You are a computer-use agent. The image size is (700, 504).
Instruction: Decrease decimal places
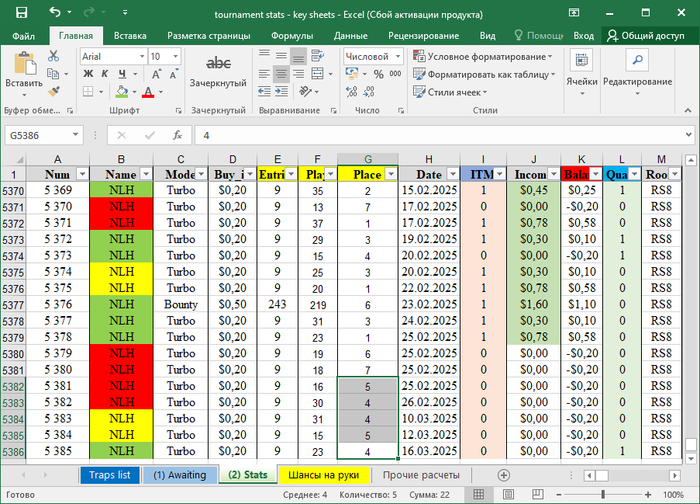pyautogui.click(x=369, y=92)
